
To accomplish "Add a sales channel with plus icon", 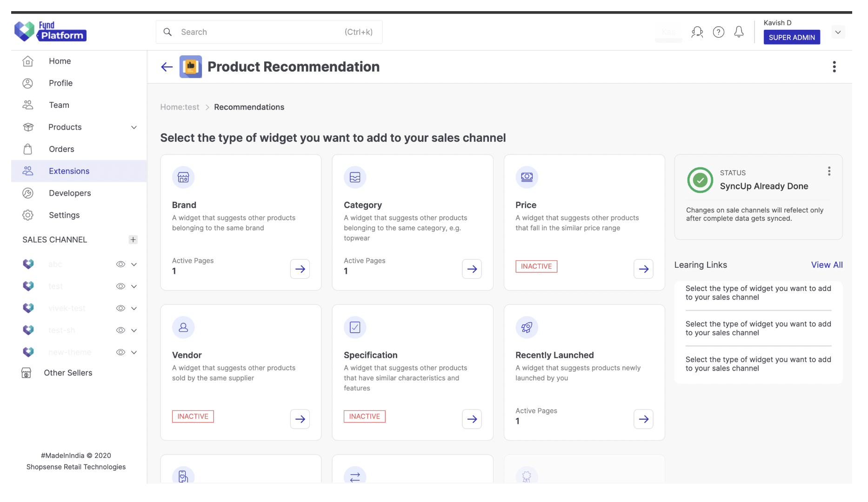I will [133, 239].
